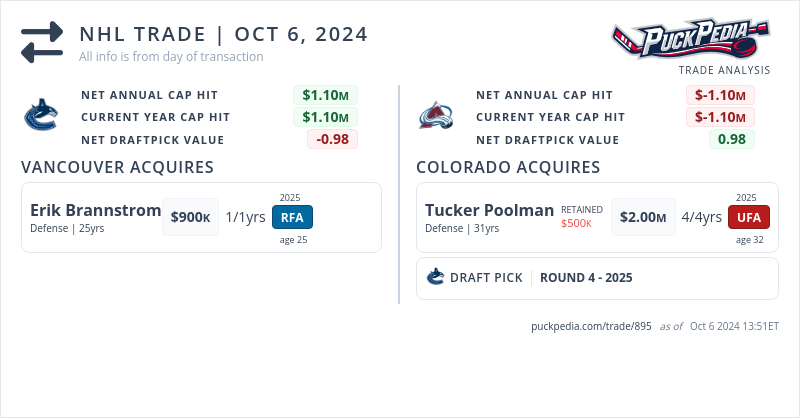The image size is (800, 418).
Task: Open Erik Brannstrom player name
Action: [95, 210]
